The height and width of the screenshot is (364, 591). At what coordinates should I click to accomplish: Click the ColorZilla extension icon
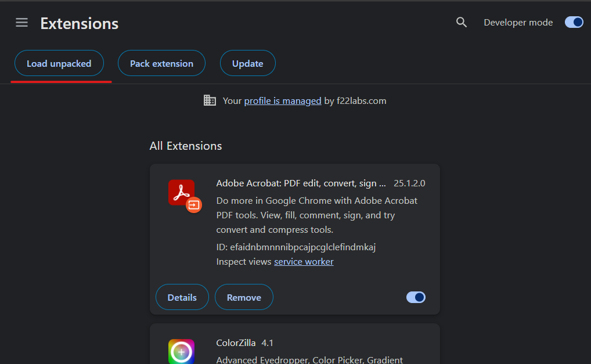click(x=181, y=352)
